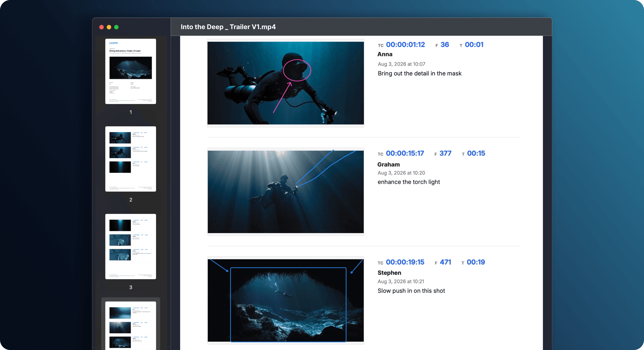Click comment 'enhance the torch light'

pyautogui.click(x=409, y=182)
